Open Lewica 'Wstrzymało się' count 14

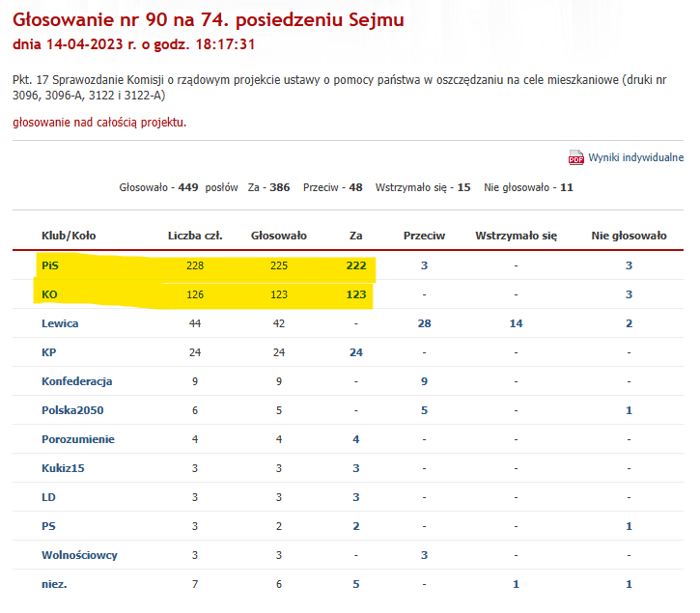pos(516,323)
